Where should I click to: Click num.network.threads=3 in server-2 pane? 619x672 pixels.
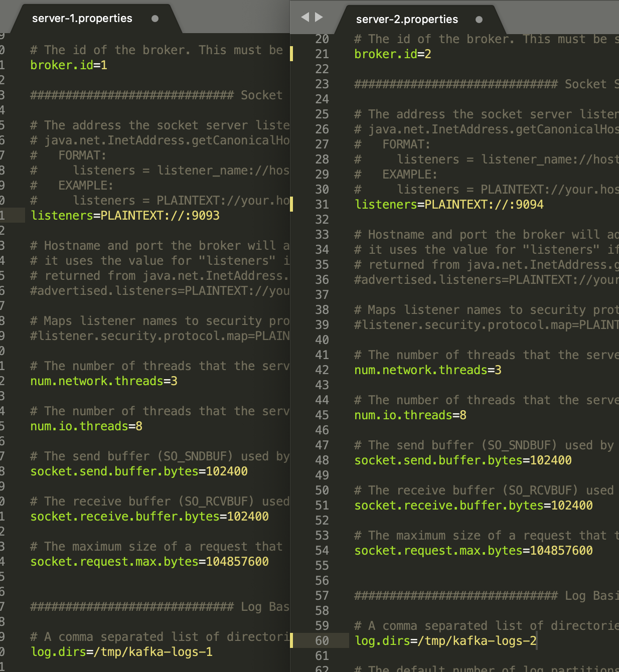pyautogui.click(x=428, y=370)
